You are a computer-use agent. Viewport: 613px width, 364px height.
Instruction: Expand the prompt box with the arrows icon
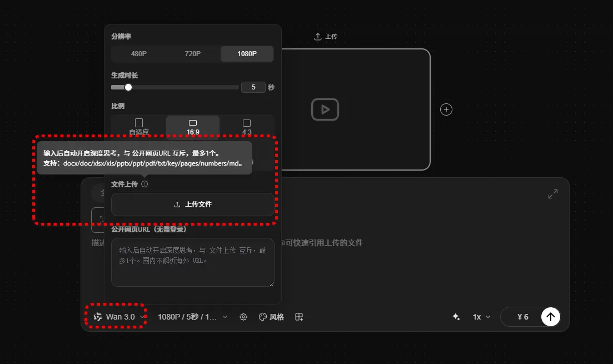click(553, 194)
